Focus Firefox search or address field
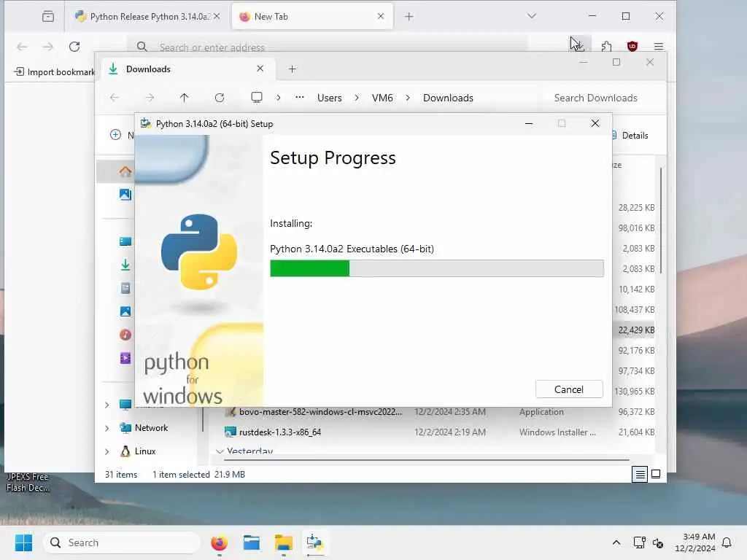 click(x=329, y=47)
